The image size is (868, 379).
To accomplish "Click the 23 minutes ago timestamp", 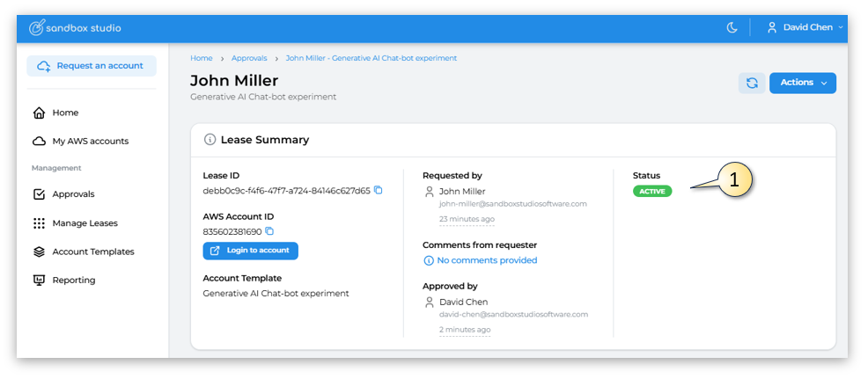I will pos(467,219).
